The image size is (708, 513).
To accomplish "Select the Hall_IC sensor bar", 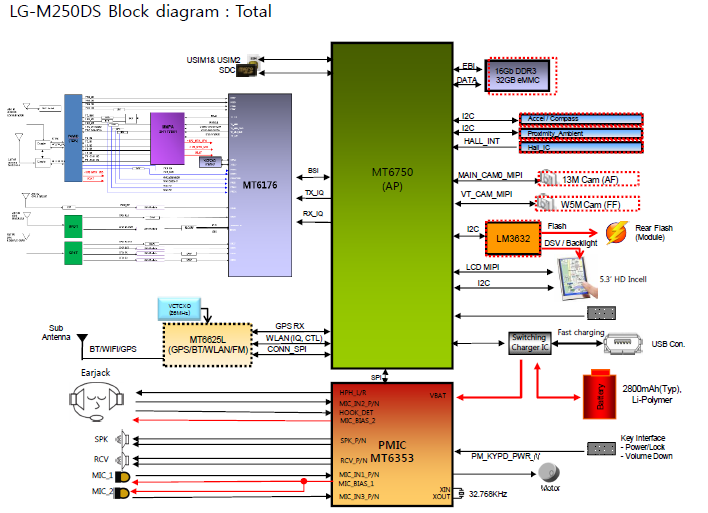I will point(581,147).
